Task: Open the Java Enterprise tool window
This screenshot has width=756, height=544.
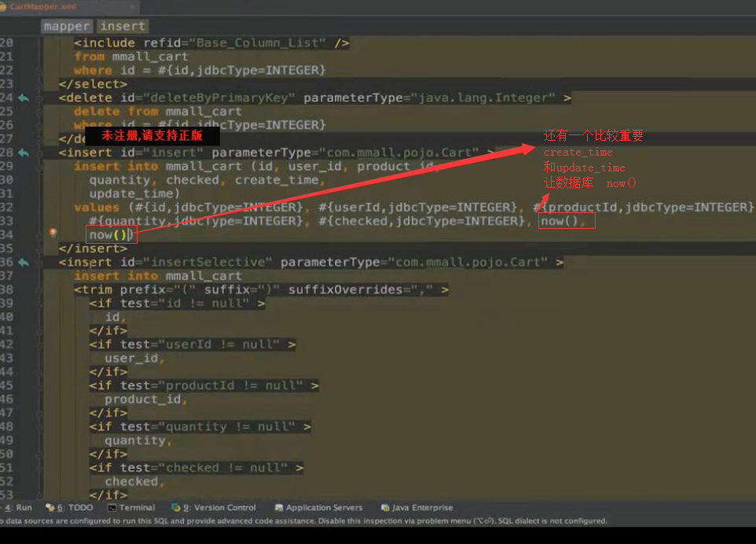Action: (x=417, y=507)
